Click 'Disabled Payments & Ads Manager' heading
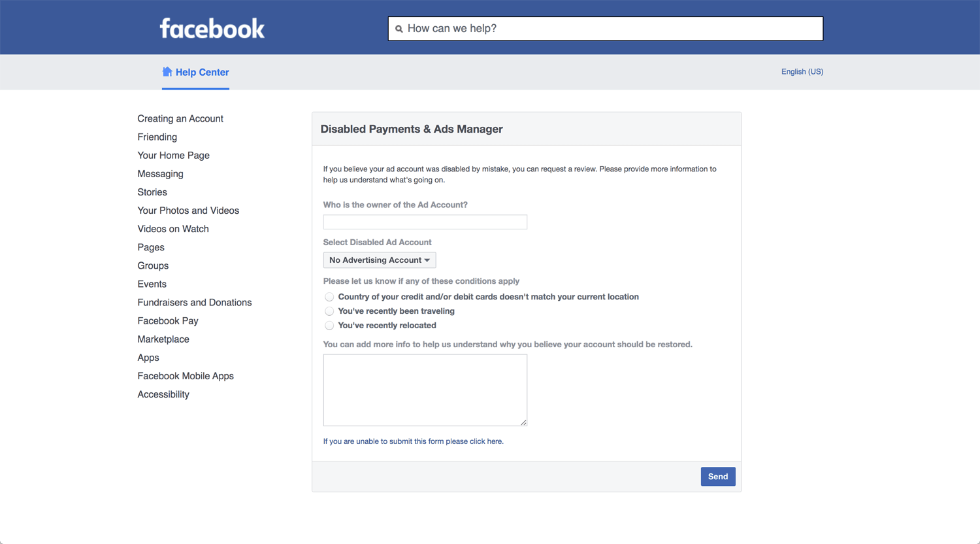 [x=412, y=129]
